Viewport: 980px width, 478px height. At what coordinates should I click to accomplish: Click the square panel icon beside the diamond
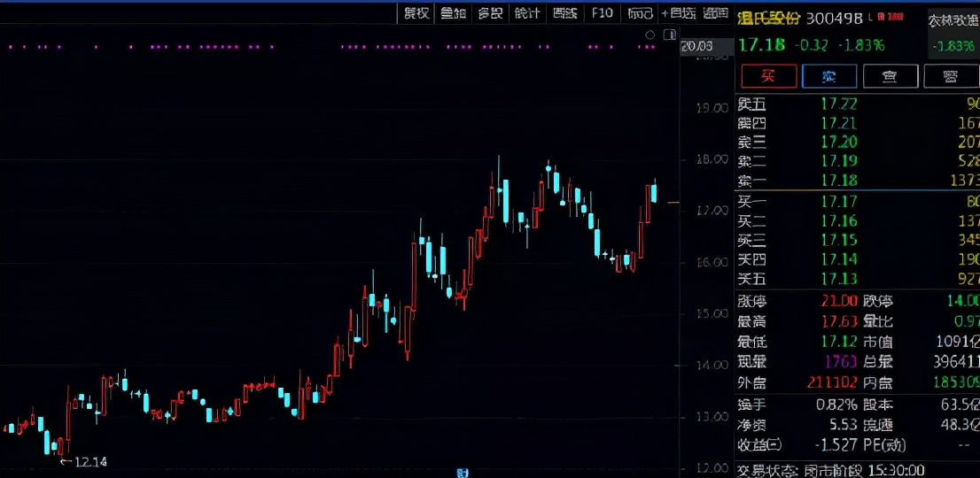tap(669, 35)
